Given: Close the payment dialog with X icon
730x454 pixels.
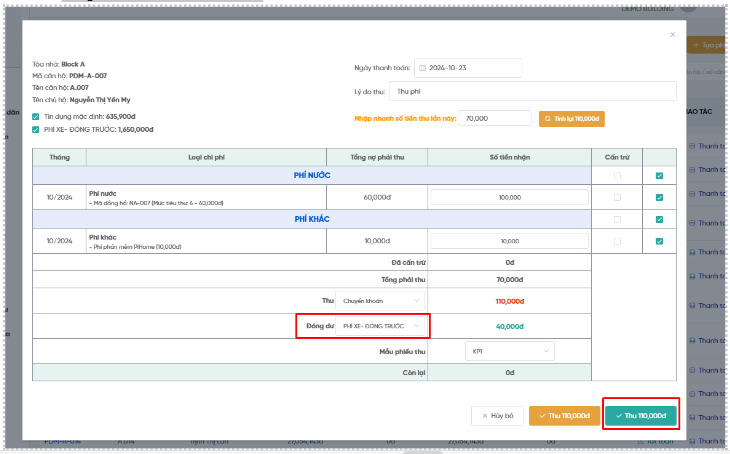Looking at the screenshot, I should pyautogui.click(x=672, y=35).
